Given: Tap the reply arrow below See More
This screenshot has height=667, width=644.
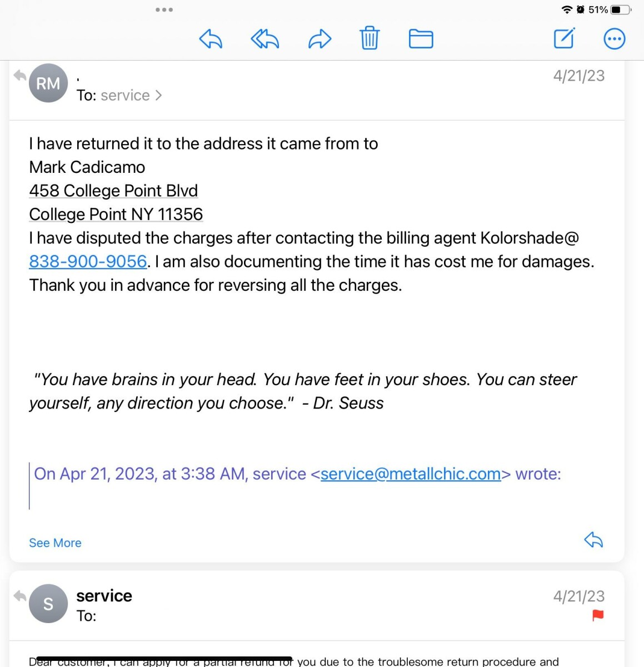Looking at the screenshot, I should click(593, 540).
